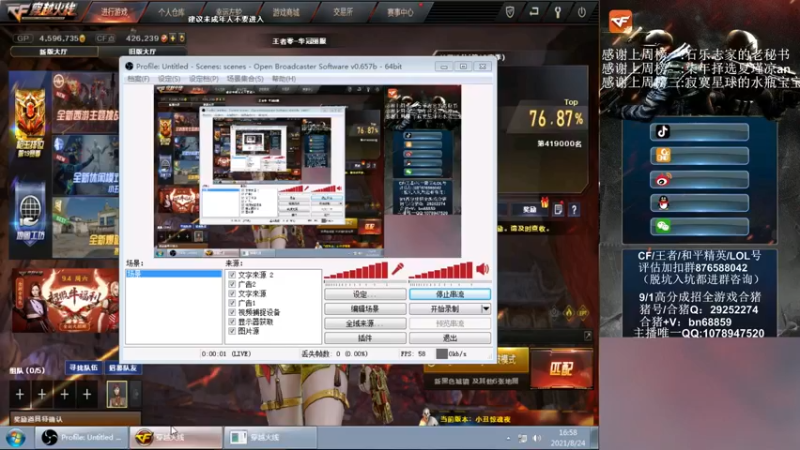This screenshot has width=800, height=450.
Task: Select the 新版大厅 lobby tab
Action: pyautogui.click(x=54, y=52)
